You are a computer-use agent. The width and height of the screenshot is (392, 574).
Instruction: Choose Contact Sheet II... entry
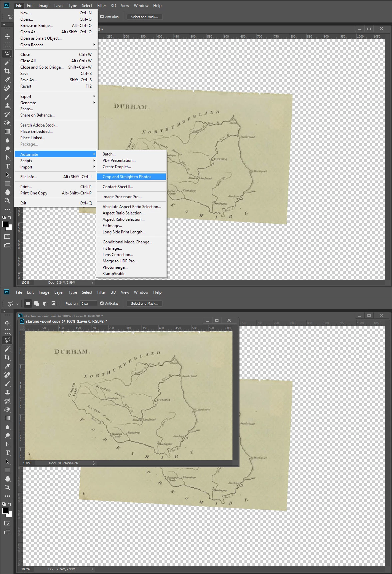[131, 187]
